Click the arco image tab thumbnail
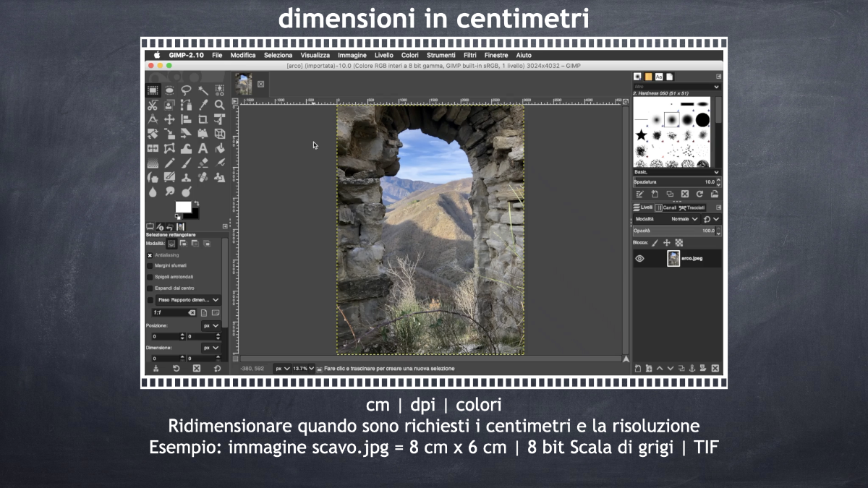 244,83
